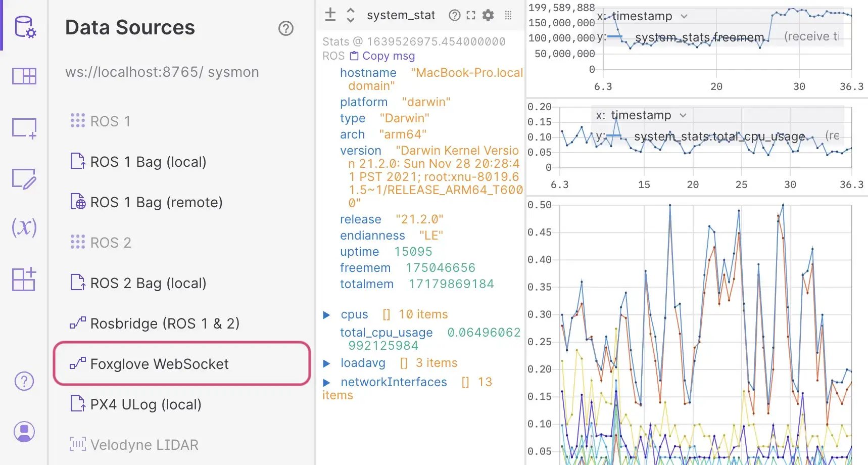Click the help icon beside Data Sources heading
Image resolution: width=868 pixels, height=465 pixels.
click(286, 29)
